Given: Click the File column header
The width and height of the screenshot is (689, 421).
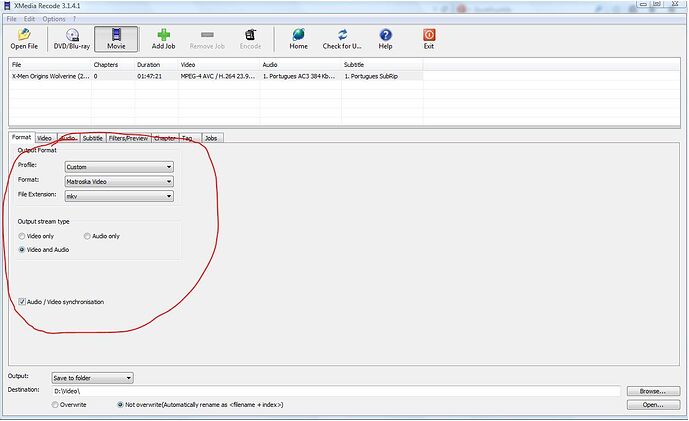Looking at the screenshot, I should tap(50, 65).
